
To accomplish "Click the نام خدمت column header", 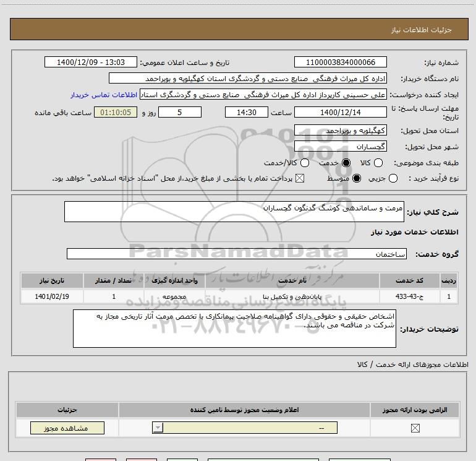I will (x=292, y=280).
